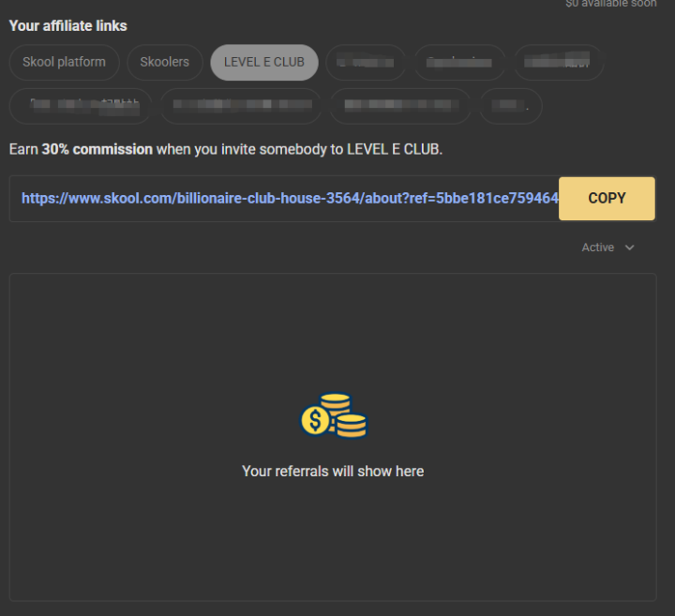
Task: Switch to the Skoolers affiliate chip
Action: pos(164,63)
